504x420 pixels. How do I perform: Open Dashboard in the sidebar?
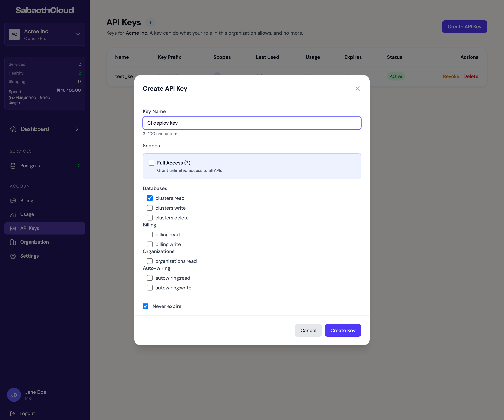pyautogui.click(x=45, y=129)
